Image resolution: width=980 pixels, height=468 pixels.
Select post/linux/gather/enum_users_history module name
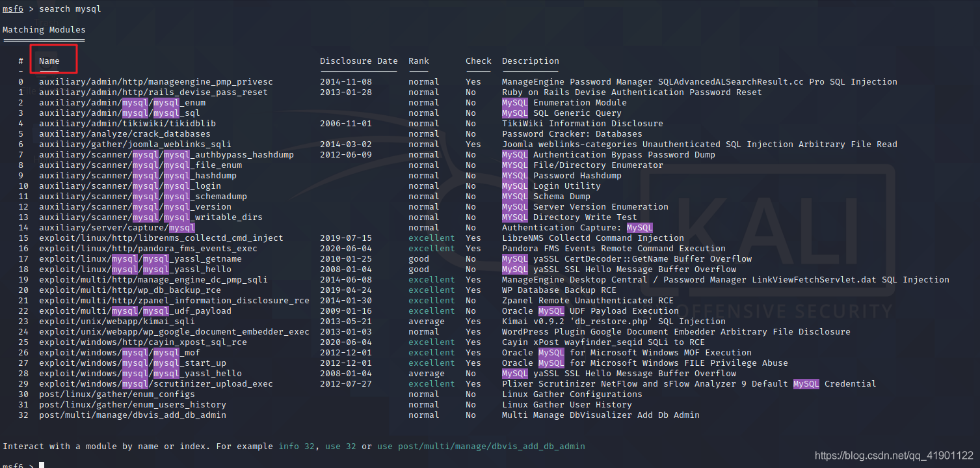point(133,405)
